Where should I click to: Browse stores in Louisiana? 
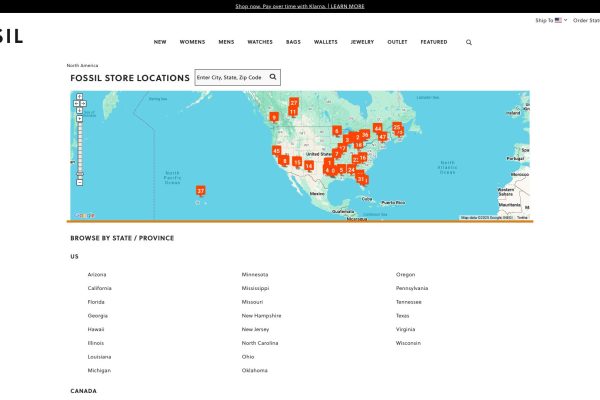(x=99, y=357)
